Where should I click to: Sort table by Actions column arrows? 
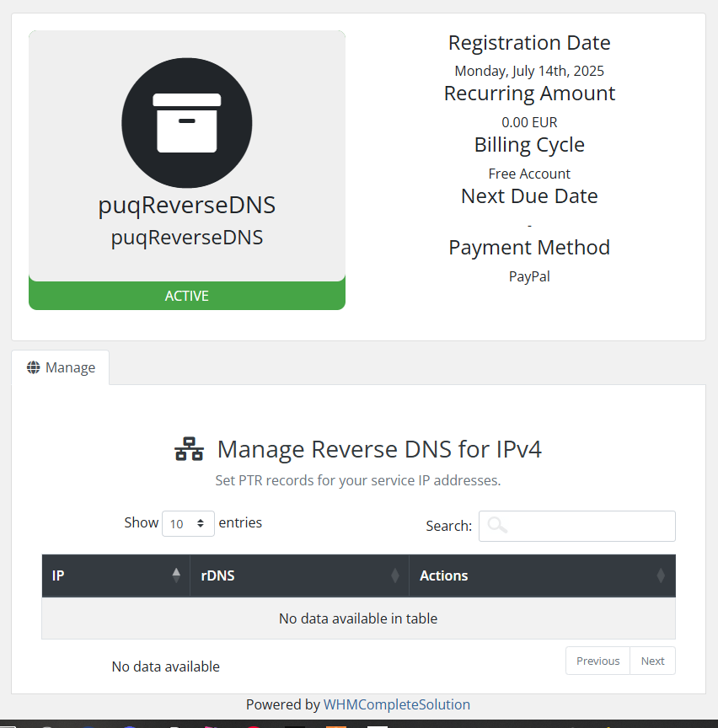[x=661, y=575]
